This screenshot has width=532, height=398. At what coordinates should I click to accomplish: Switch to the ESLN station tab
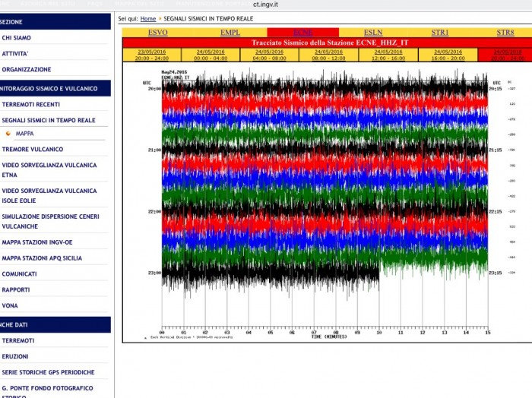[373, 33]
